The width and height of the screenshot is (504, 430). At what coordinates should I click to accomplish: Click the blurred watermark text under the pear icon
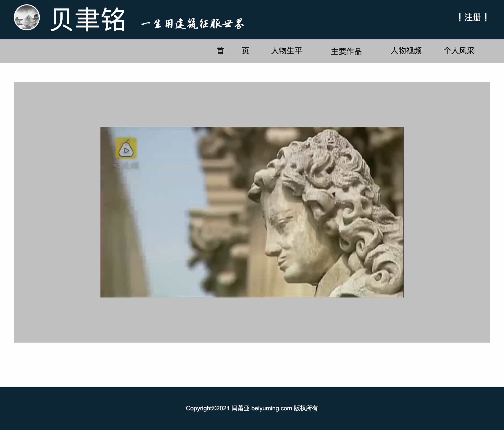126,166
